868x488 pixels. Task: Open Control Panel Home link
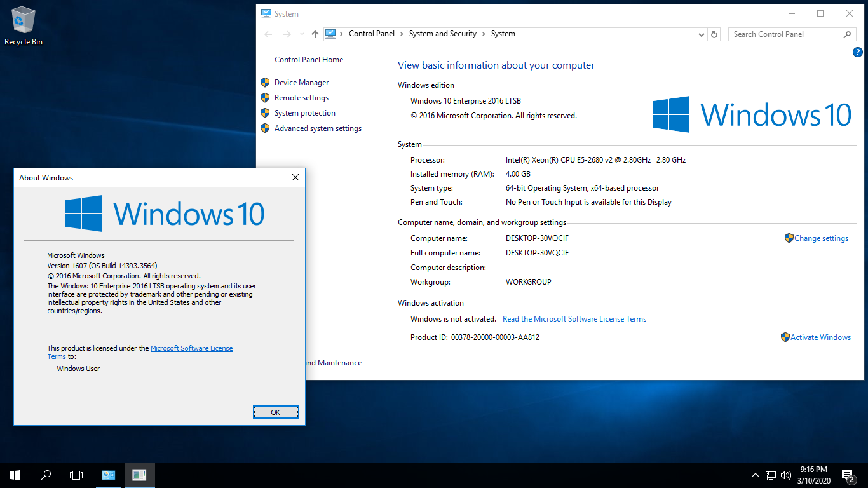309,60
